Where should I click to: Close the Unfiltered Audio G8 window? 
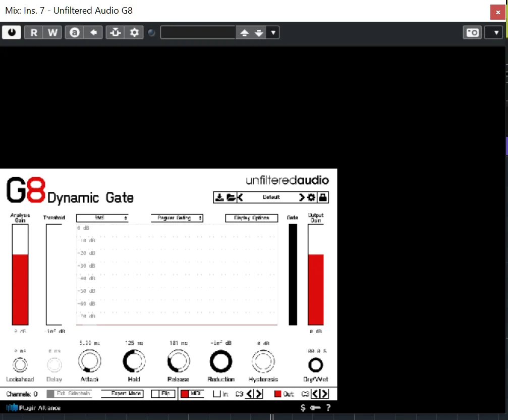pyautogui.click(x=498, y=12)
